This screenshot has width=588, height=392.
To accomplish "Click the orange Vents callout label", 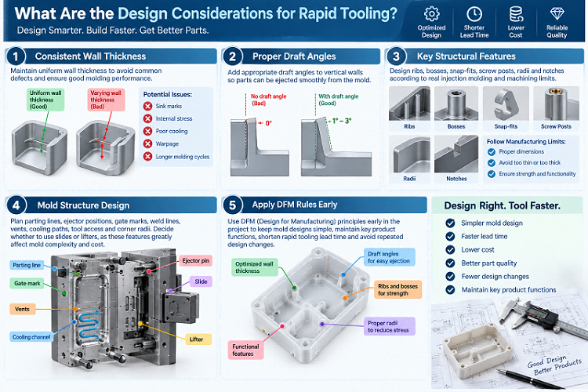I will coord(22,309).
